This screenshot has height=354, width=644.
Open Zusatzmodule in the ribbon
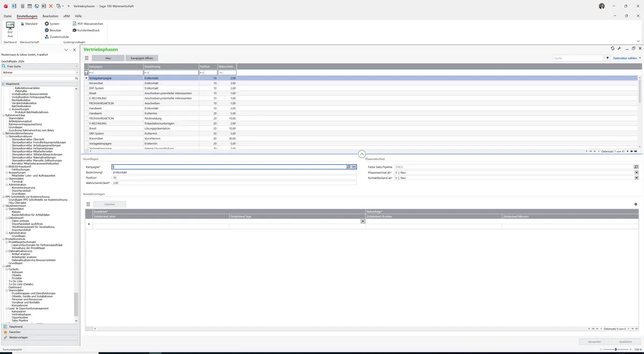[x=57, y=36]
